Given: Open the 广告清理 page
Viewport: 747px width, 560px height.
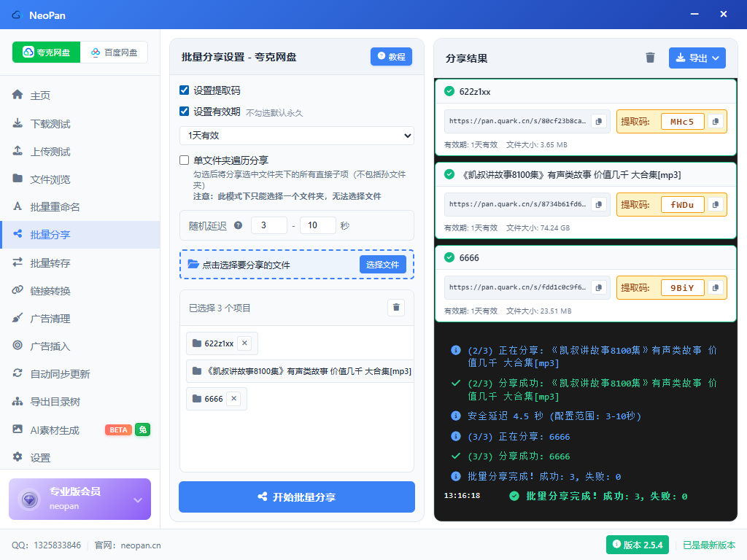Looking at the screenshot, I should [x=80, y=319].
